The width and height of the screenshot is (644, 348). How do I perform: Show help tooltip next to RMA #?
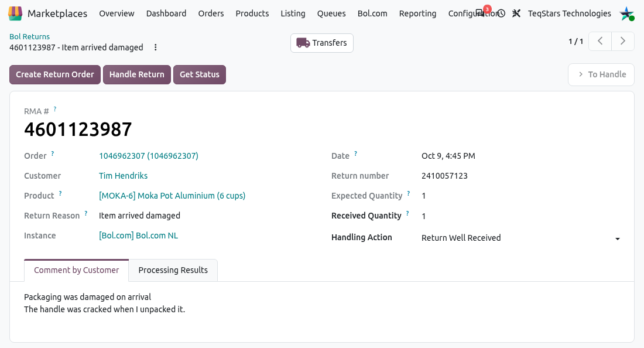tap(55, 109)
